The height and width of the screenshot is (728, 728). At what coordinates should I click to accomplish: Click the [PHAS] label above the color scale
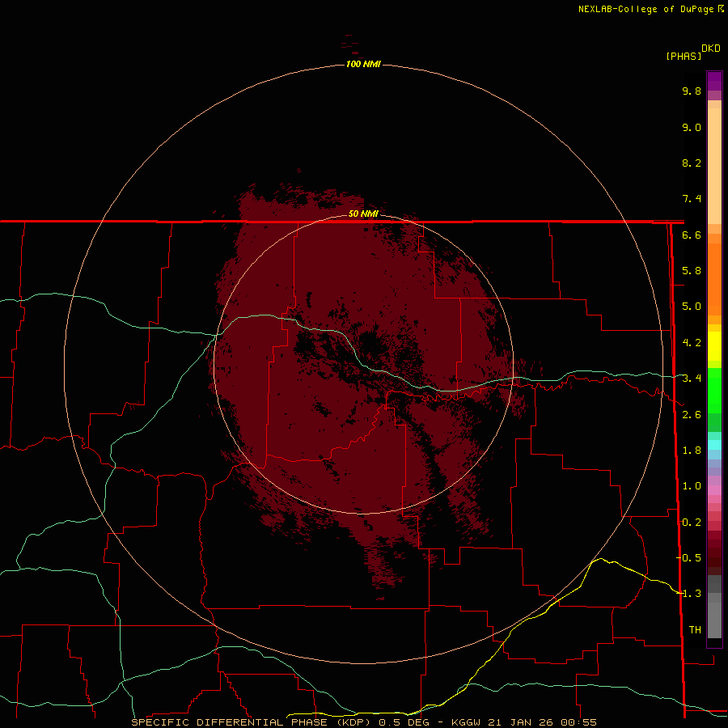tap(684, 56)
